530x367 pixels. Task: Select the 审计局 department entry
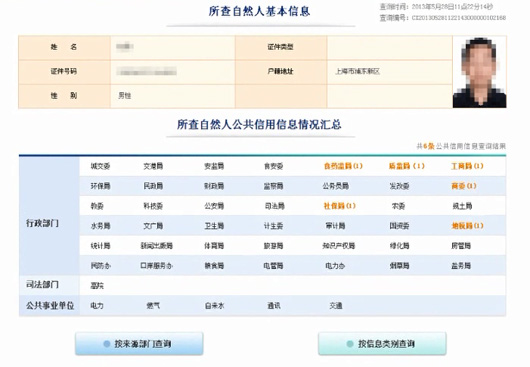pyautogui.click(x=335, y=226)
